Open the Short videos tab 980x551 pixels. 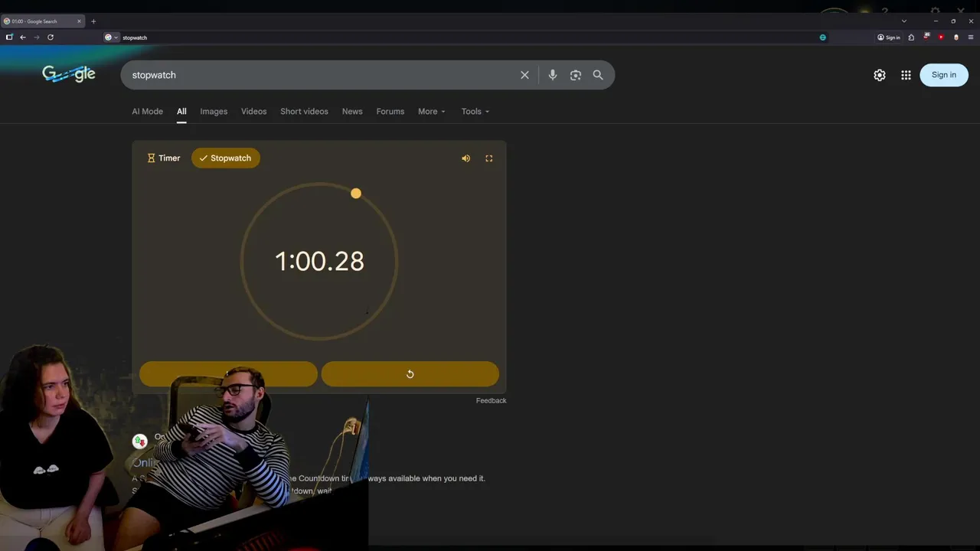(x=304, y=112)
